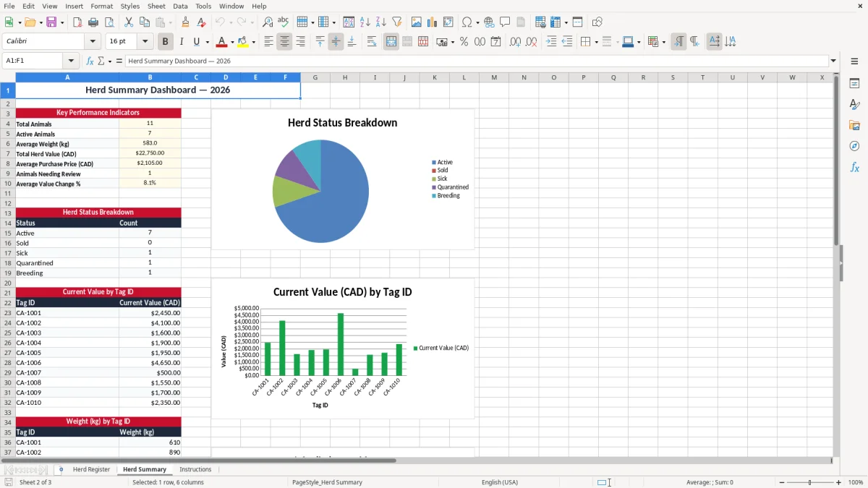Screen dimensions: 868x488
Task: Open the background color dropdown arrow
Action: click(x=253, y=42)
